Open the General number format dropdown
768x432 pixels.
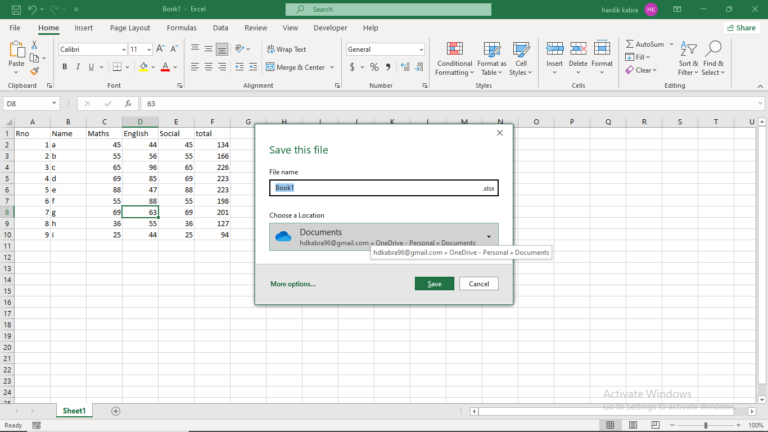tap(421, 49)
